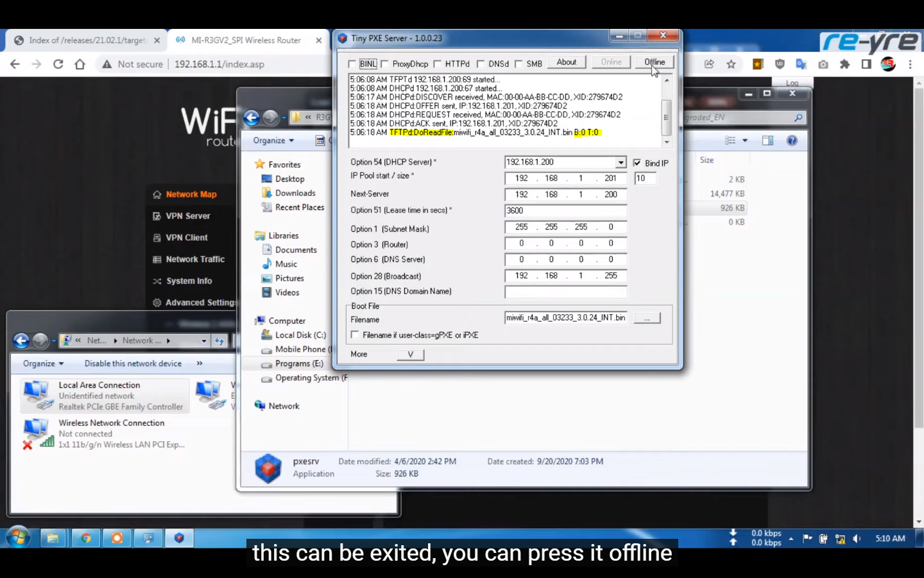Click the share page icon in Chrome
This screenshot has width=924, height=578.
coord(709,64)
